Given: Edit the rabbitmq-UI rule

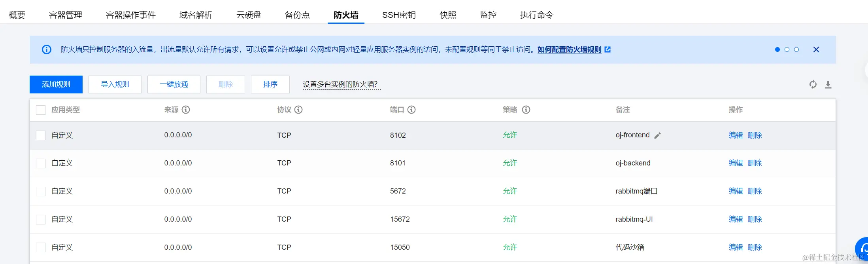Looking at the screenshot, I should click(x=736, y=219).
